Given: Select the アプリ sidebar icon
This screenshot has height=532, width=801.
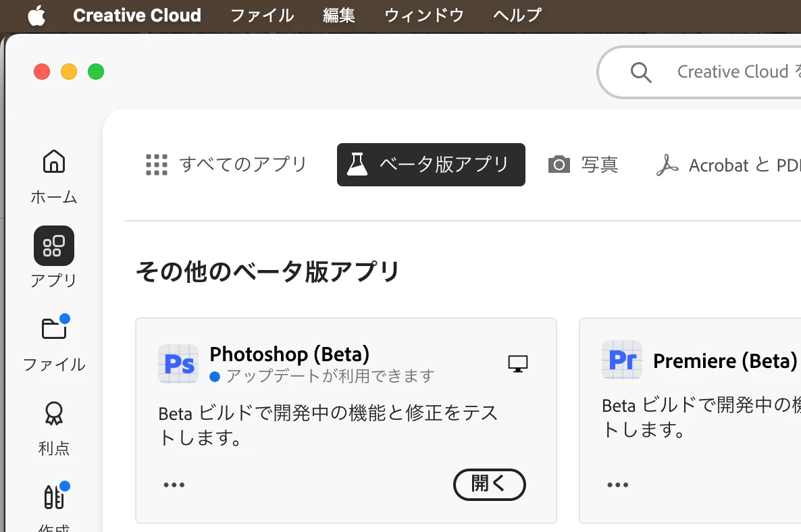Looking at the screenshot, I should [x=53, y=246].
